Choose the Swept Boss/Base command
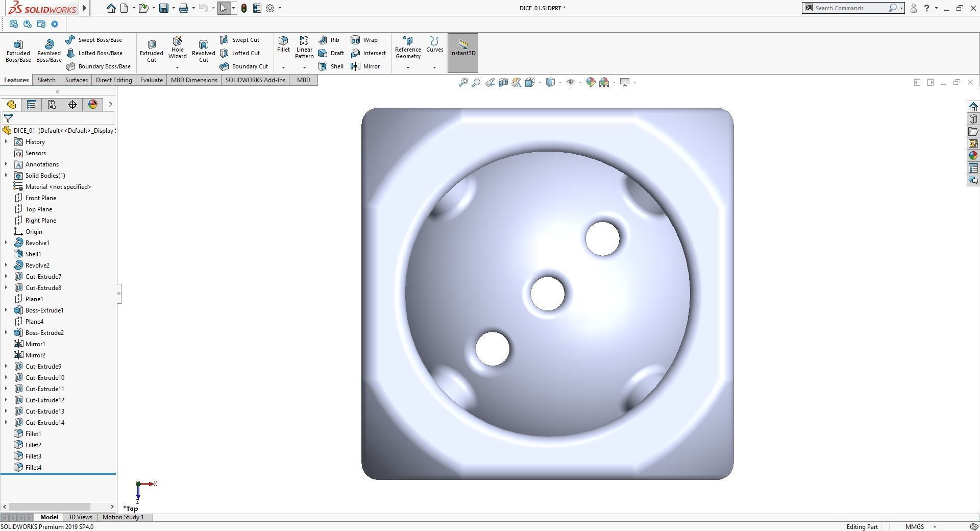The height and width of the screenshot is (531, 980). (94, 40)
